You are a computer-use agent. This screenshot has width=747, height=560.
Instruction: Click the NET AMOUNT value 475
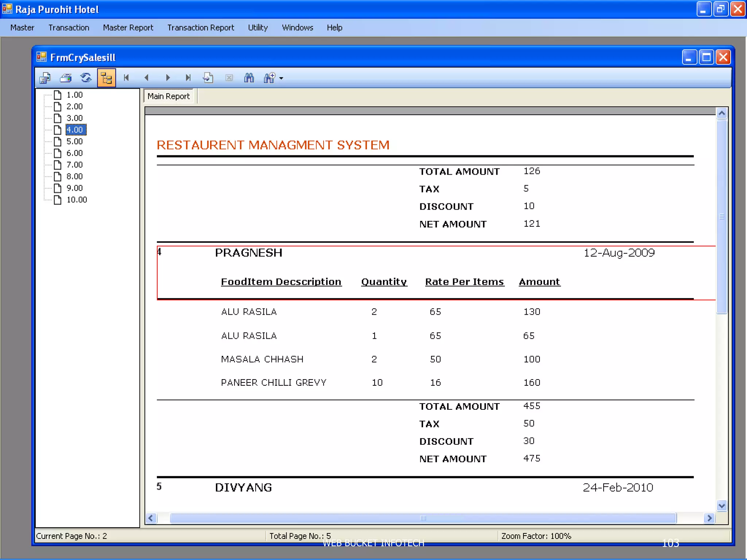532,458
